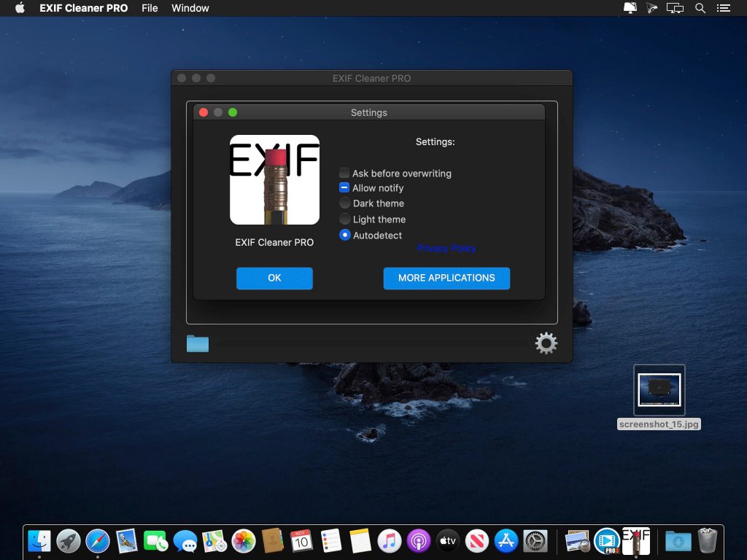
Task: Launch the EXIF Cleaner PRO dock icon
Action: point(634,541)
